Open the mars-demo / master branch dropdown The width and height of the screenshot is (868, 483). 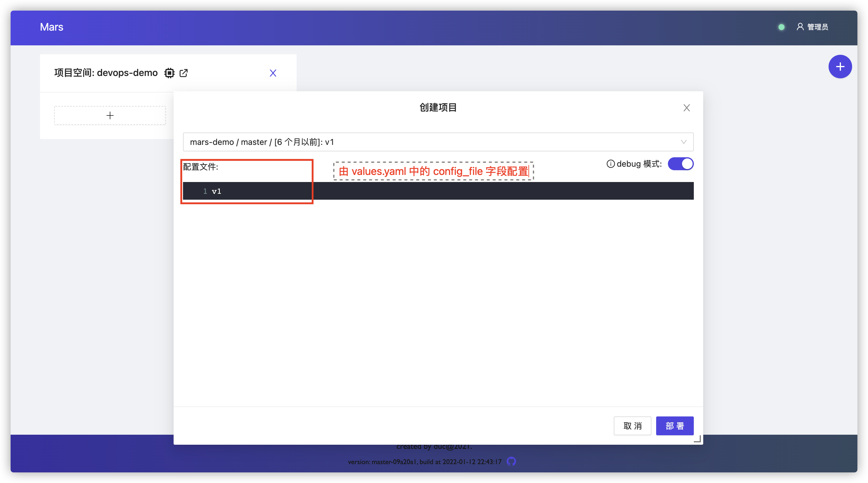[x=438, y=142]
